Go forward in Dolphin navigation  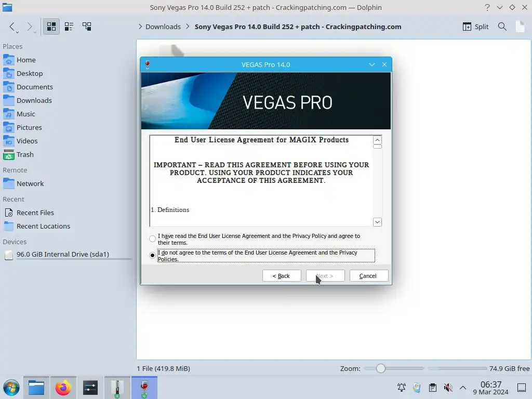coord(30,26)
